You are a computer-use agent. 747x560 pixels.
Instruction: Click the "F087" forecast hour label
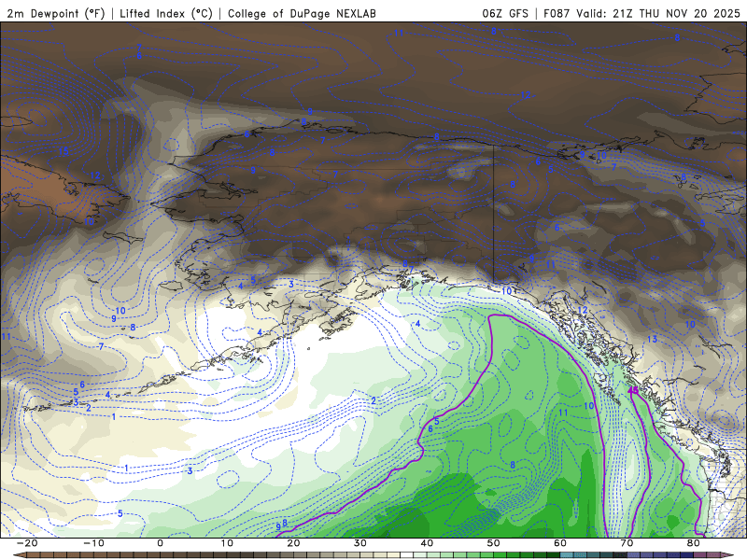(x=557, y=13)
